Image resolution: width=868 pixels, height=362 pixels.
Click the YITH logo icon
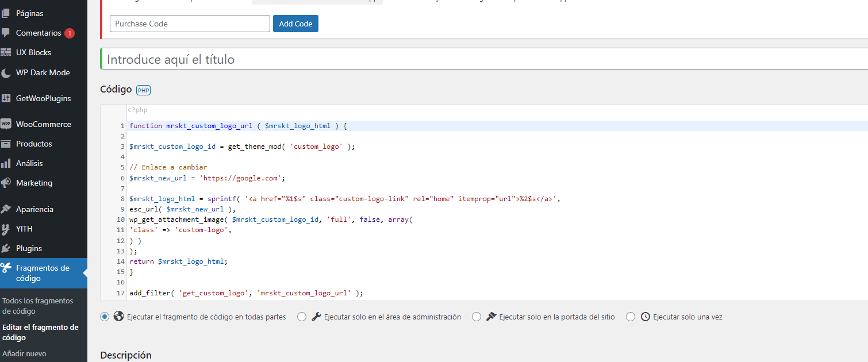click(x=6, y=229)
